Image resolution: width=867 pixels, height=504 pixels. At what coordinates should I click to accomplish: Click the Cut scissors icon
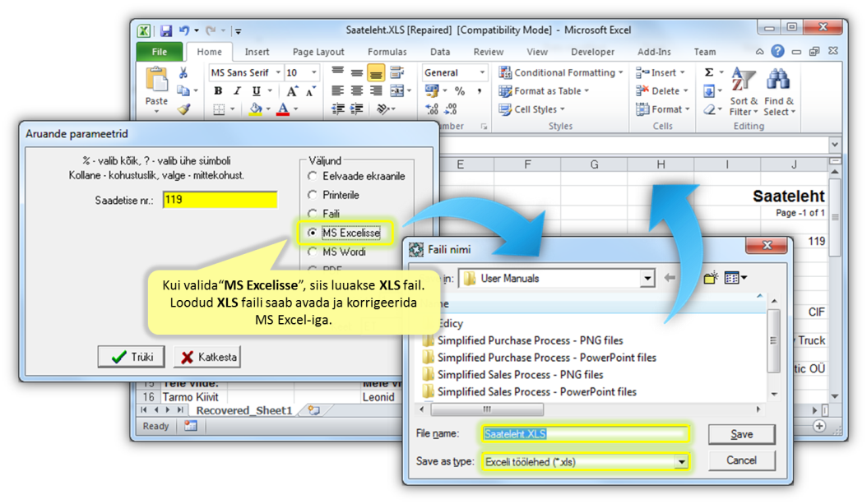[x=183, y=73]
